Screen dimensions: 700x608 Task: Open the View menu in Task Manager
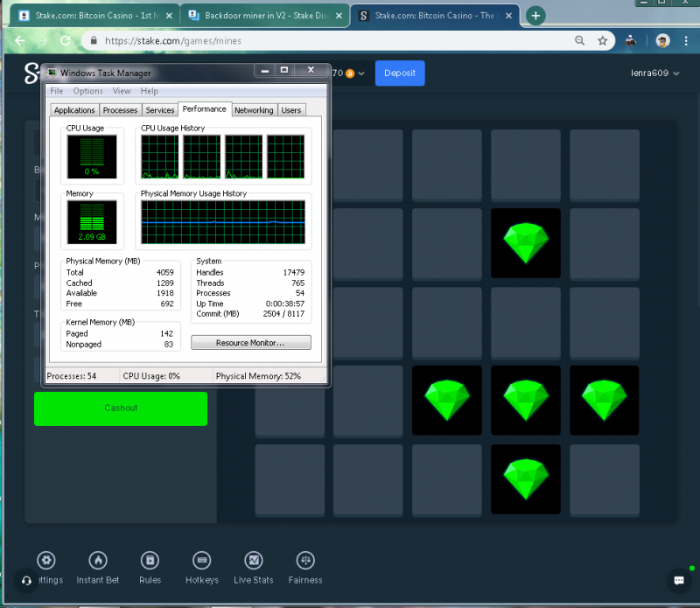(122, 91)
